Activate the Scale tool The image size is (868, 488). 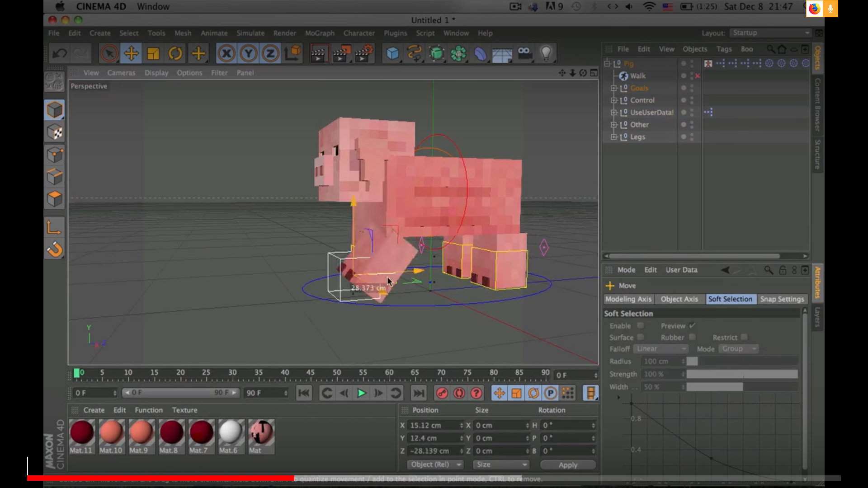point(153,54)
